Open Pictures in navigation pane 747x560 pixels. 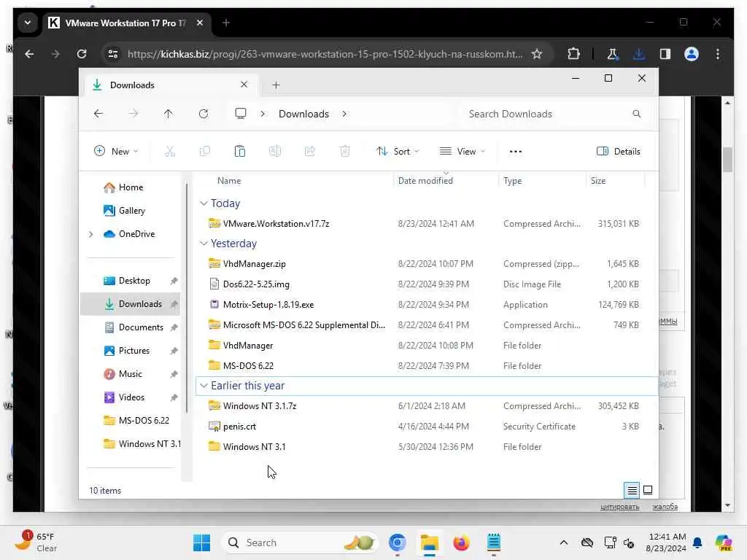tap(130, 351)
